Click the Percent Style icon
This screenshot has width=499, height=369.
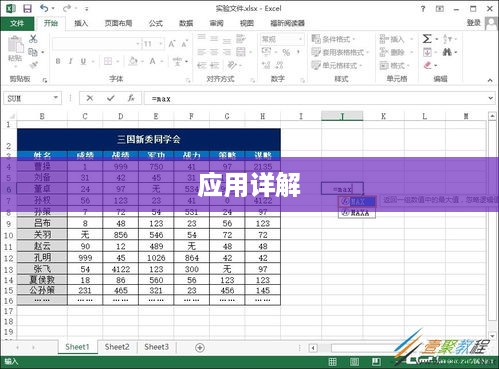pos(286,52)
